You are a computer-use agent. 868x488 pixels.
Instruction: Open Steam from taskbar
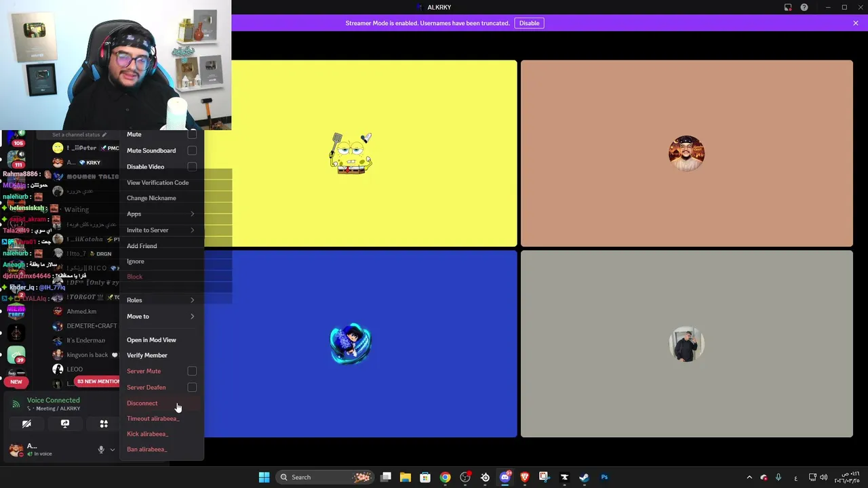click(x=584, y=477)
